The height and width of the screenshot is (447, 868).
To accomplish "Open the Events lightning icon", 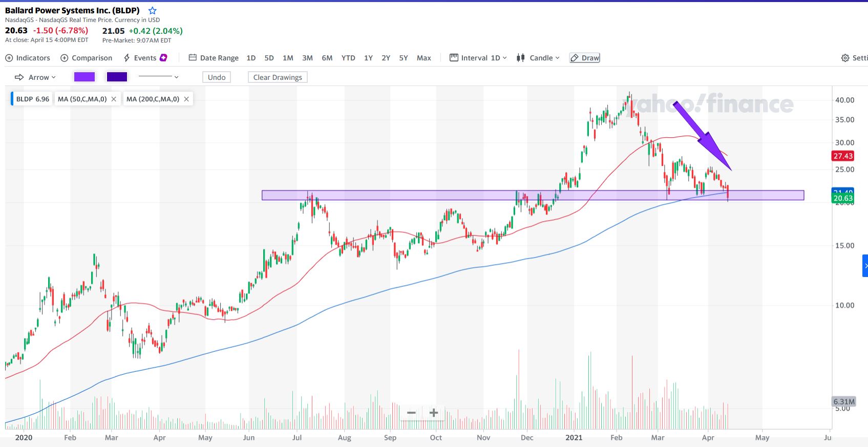I will point(127,58).
